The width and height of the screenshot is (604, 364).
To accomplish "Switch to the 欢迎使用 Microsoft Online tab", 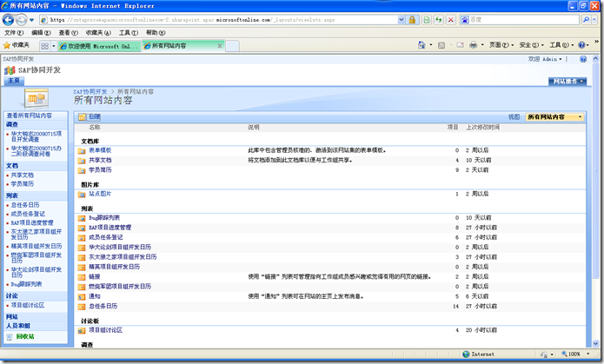I will point(99,46).
